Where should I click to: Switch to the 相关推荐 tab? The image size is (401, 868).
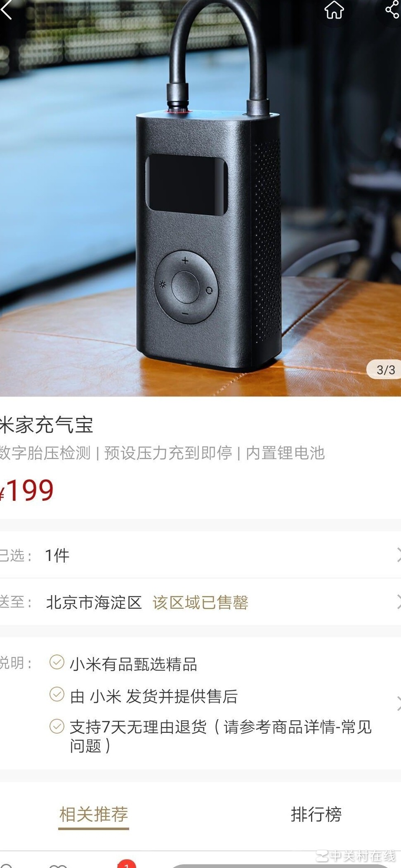[94, 814]
